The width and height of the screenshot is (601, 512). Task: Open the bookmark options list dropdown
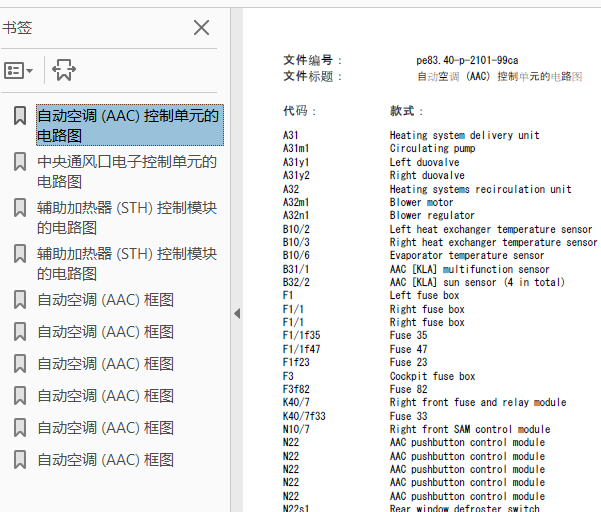[x=18, y=71]
